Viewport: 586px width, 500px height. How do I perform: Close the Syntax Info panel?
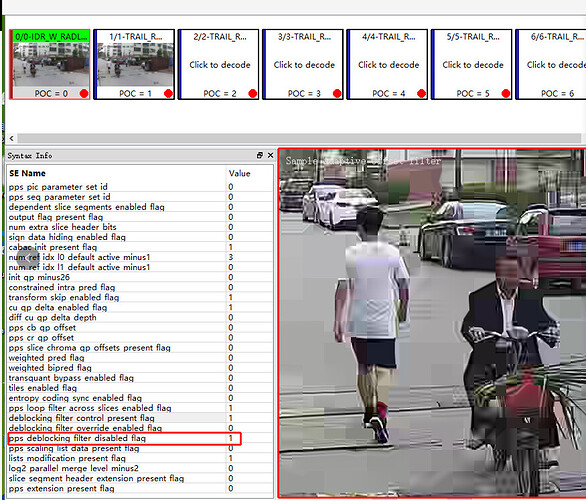point(271,155)
